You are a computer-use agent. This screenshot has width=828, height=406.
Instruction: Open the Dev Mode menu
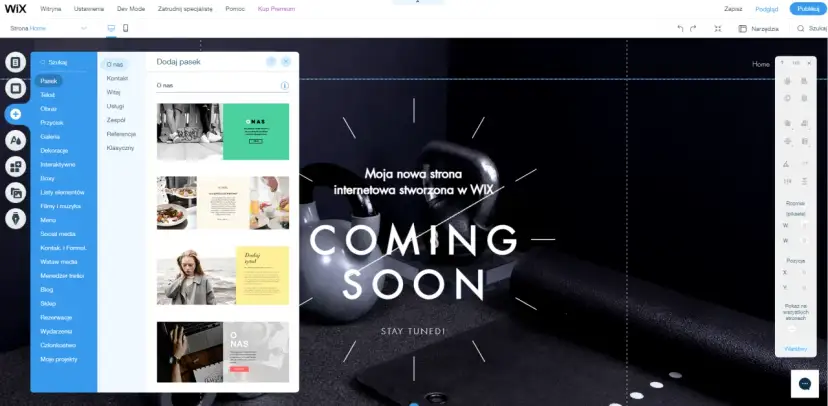click(130, 8)
